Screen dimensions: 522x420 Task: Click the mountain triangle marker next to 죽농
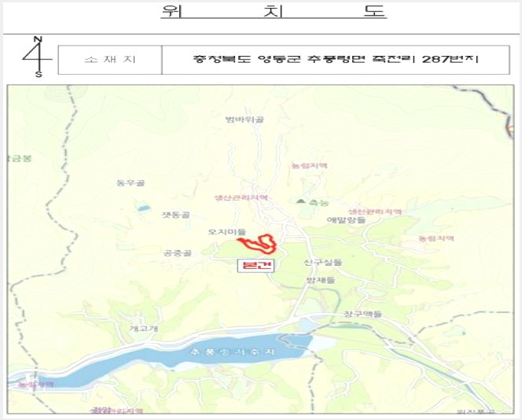[301, 201]
